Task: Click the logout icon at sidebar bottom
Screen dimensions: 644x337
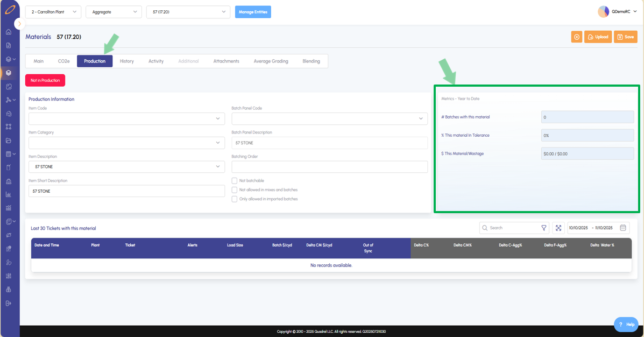Action: [9, 303]
